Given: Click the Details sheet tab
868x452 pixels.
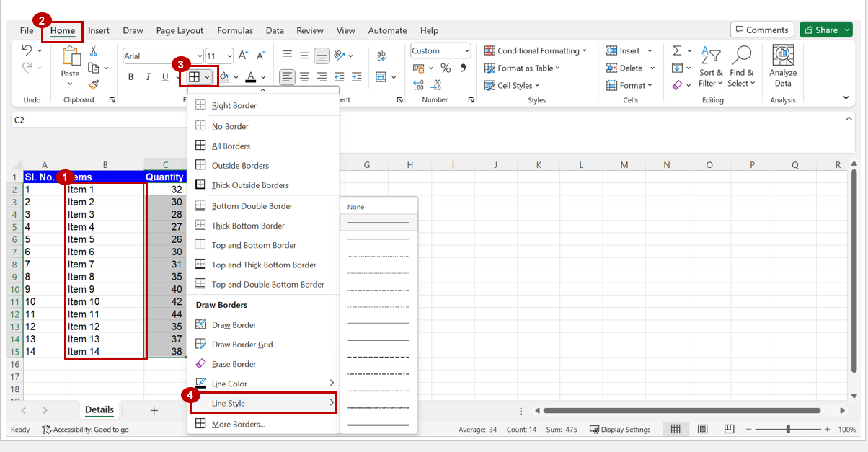Looking at the screenshot, I should click(99, 409).
